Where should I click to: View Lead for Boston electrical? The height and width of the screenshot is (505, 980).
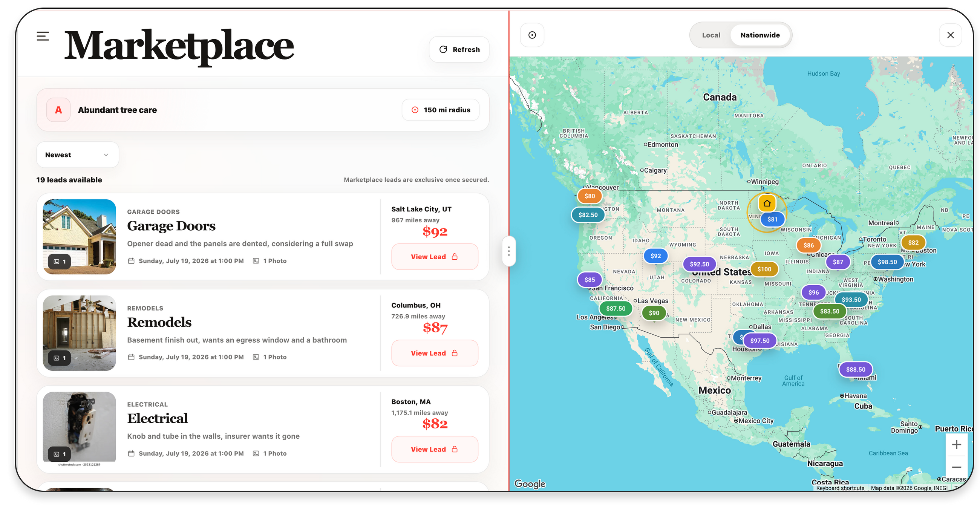[435, 449]
